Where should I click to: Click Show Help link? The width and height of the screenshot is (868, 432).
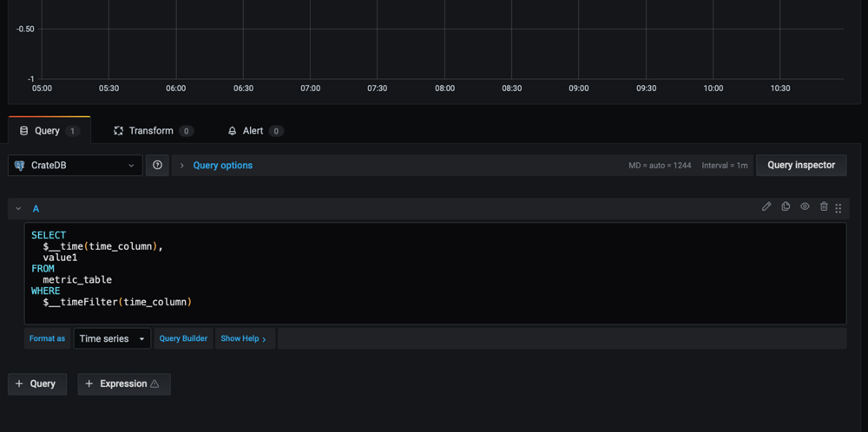click(x=244, y=338)
